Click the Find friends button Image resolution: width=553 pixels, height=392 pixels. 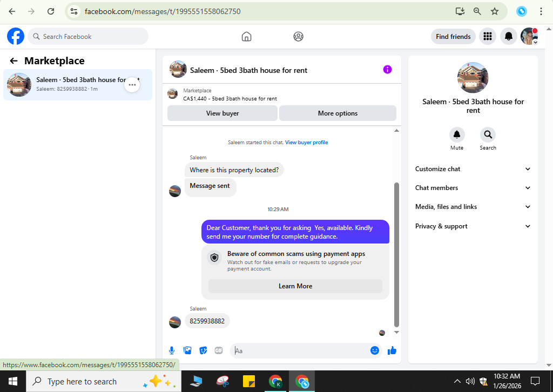[x=453, y=36]
